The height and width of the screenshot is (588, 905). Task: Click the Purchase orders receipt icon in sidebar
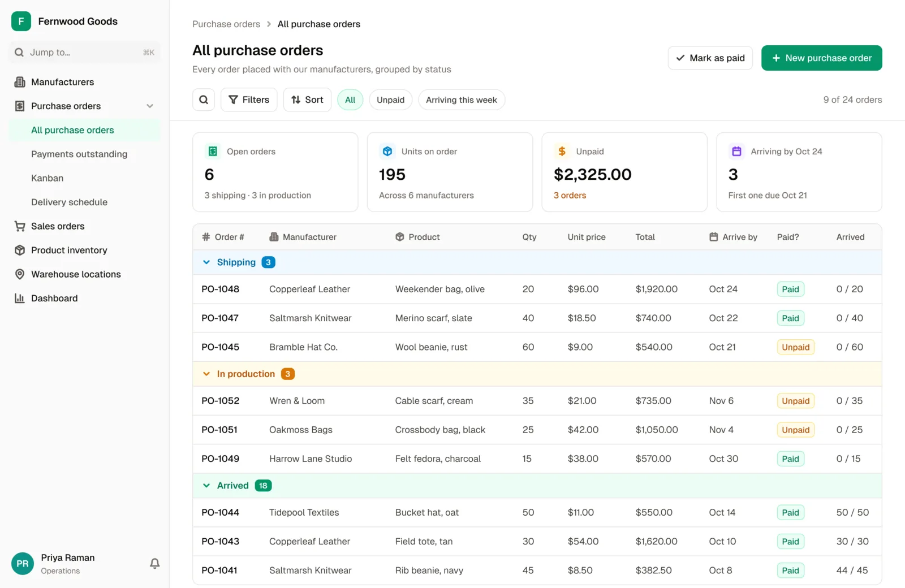(20, 106)
